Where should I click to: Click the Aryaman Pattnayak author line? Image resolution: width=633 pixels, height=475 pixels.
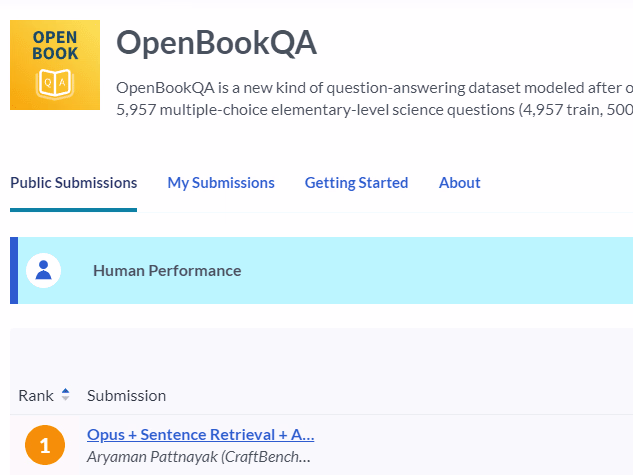tap(198, 457)
